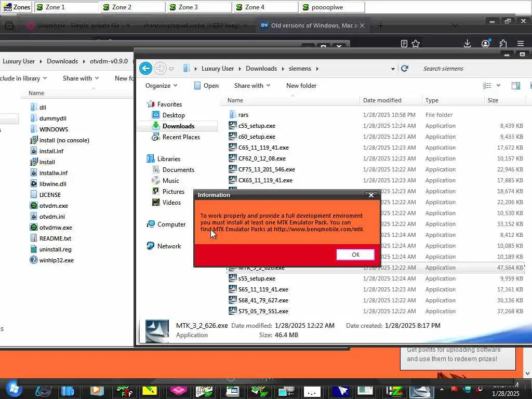Switch to Zone 4 tab
The width and height of the screenshot is (532, 399).
click(265, 7)
